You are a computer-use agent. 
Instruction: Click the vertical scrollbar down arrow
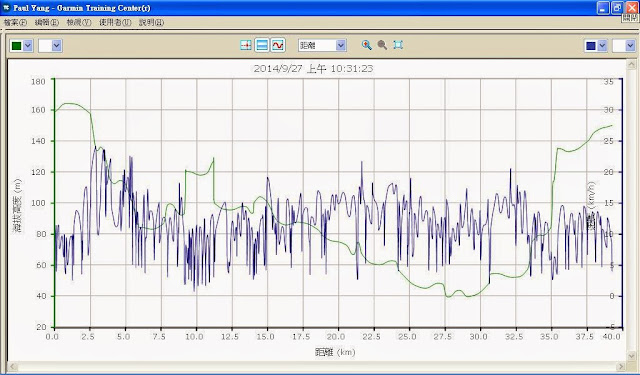click(x=631, y=357)
